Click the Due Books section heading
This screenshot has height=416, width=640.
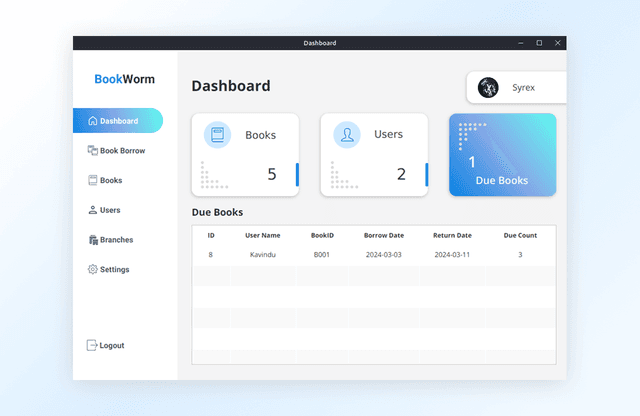point(218,212)
